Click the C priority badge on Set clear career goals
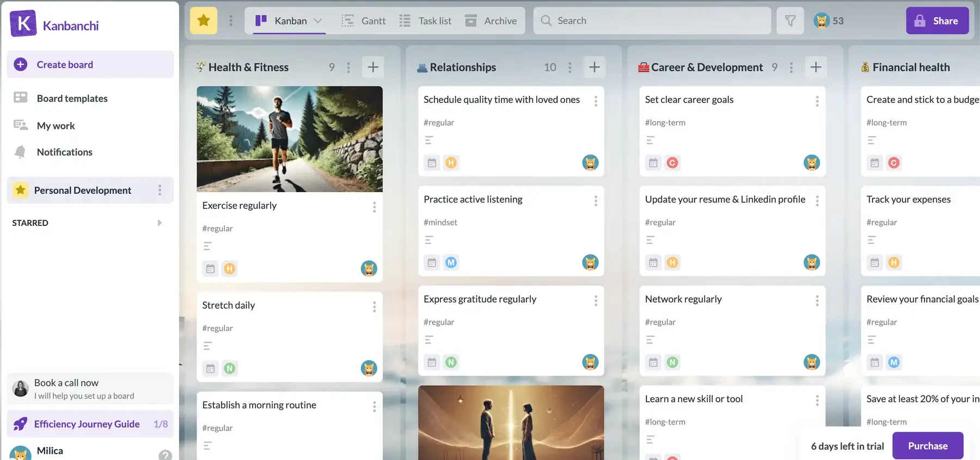Image resolution: width=980 pixels, height=460 pixels. click(x=672, y=162)
